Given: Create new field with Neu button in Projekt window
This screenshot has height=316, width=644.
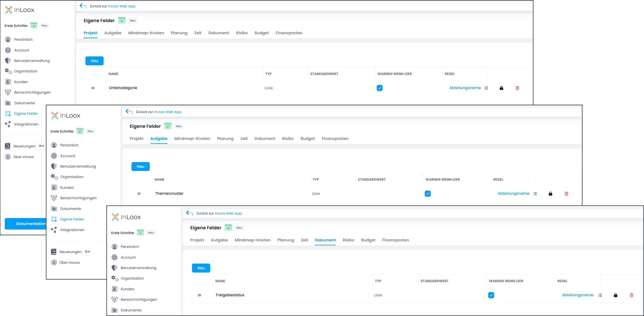Looking at the screenshot, I should tap(94, 61).
